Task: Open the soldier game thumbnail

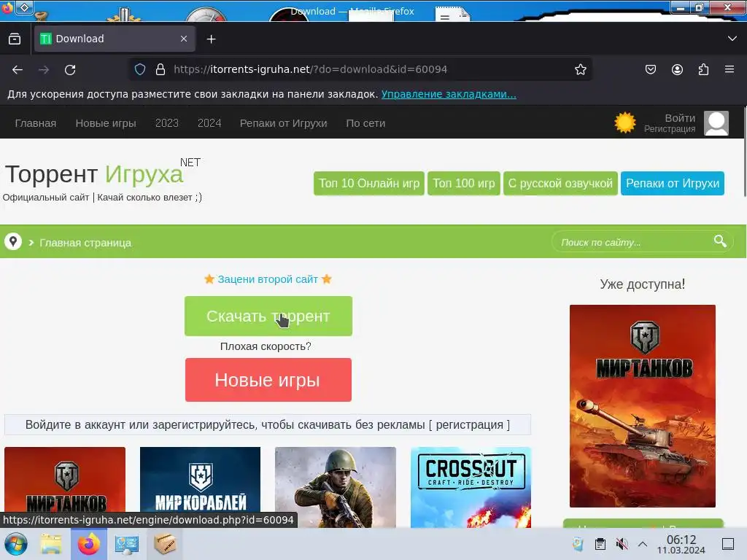Action: (336, 486)
